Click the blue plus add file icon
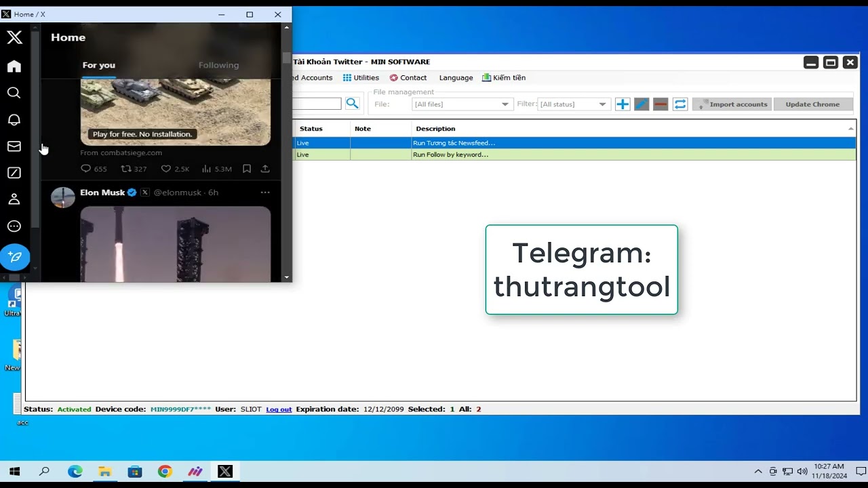Viewport: 868px width, 488px height. (623, 104)
